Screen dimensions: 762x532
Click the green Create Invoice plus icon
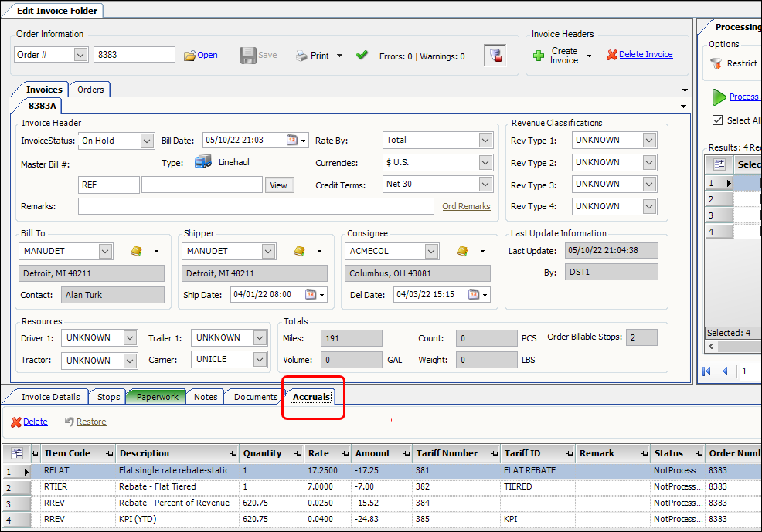point(539,56)
